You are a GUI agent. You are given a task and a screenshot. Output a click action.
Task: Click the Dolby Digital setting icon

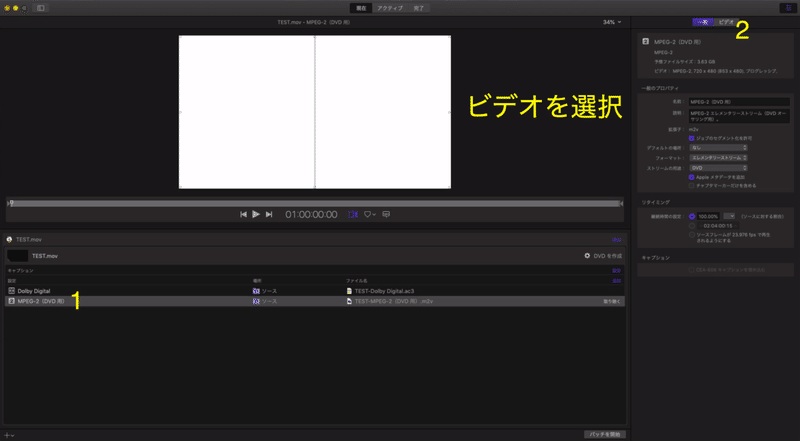(12, 291)
